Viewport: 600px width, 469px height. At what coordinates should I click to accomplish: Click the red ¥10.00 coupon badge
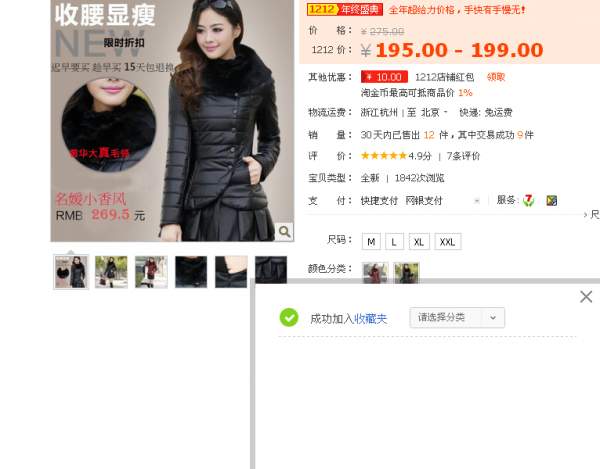pyautogui.click(x=384, y=77)
